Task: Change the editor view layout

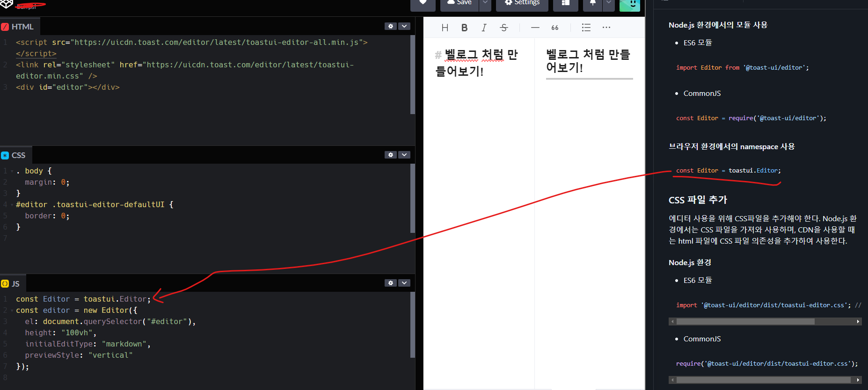Action: point(565,4)
